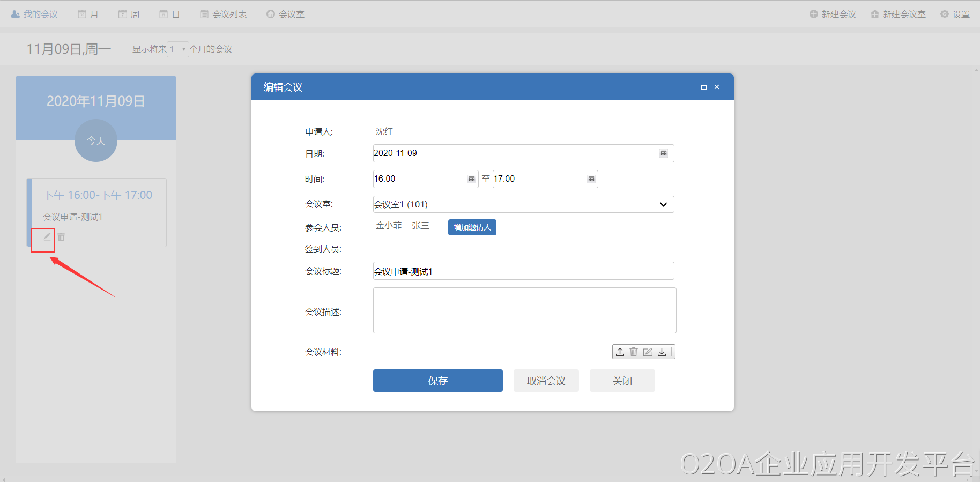Click 新建会议 in the top toolbar
Viewport: 980px width, 482px height.
click(833, 14)
